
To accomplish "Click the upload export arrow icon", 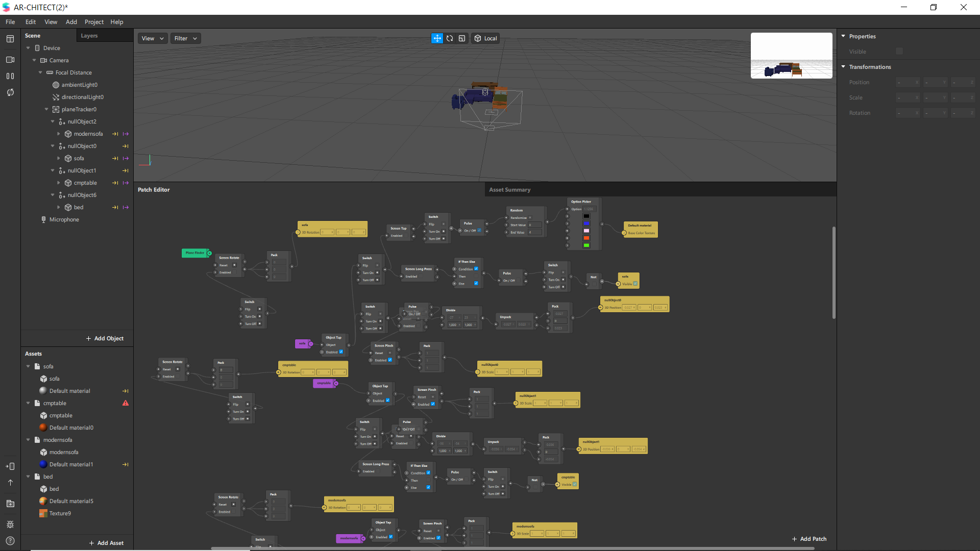I will tap(10, 483).
